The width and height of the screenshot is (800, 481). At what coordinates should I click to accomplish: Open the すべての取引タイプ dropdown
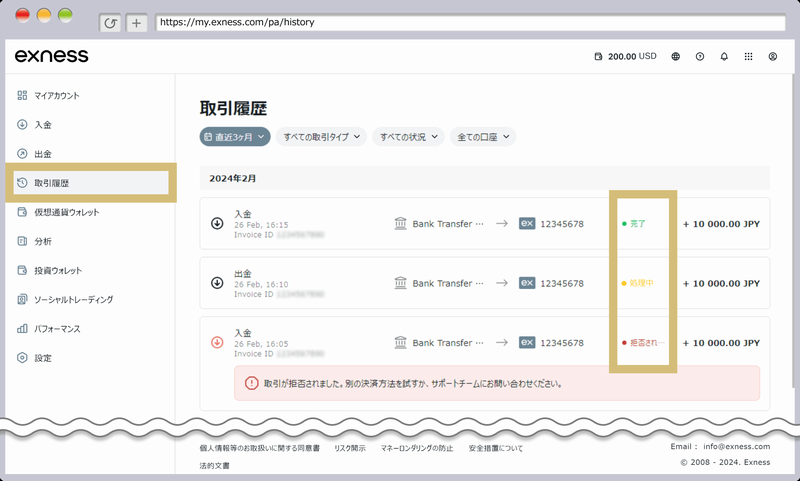321,136
